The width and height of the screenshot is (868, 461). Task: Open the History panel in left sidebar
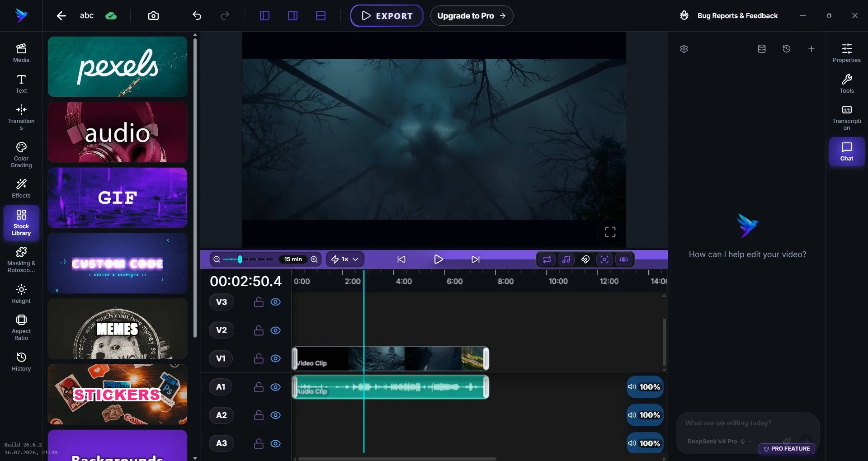point(21,362)
